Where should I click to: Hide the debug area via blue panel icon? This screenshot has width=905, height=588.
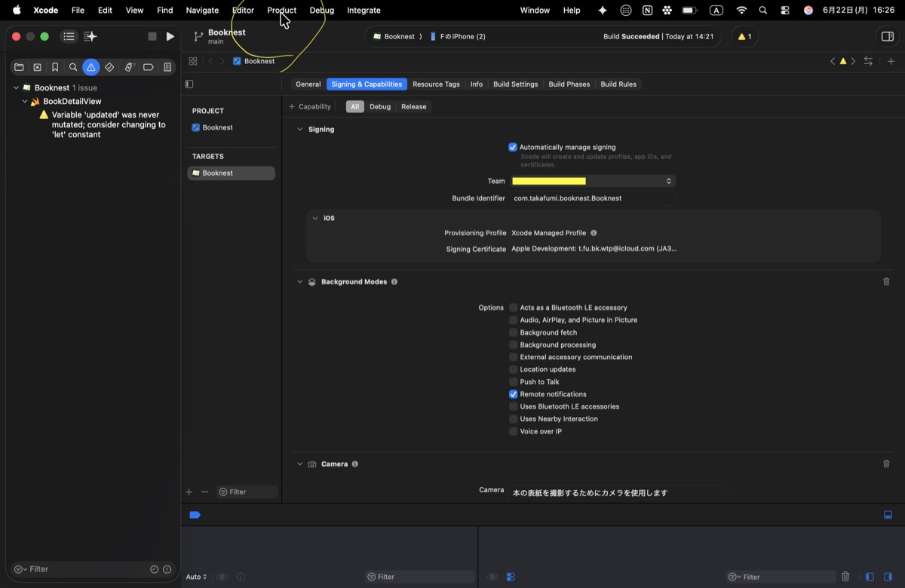tap(888, 515)
